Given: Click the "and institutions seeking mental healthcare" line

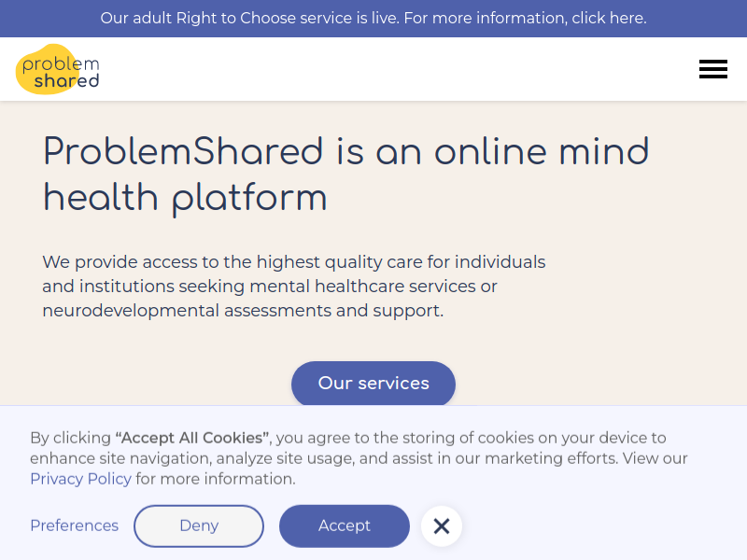Looking at the screenshot, I should pos(270,287).
